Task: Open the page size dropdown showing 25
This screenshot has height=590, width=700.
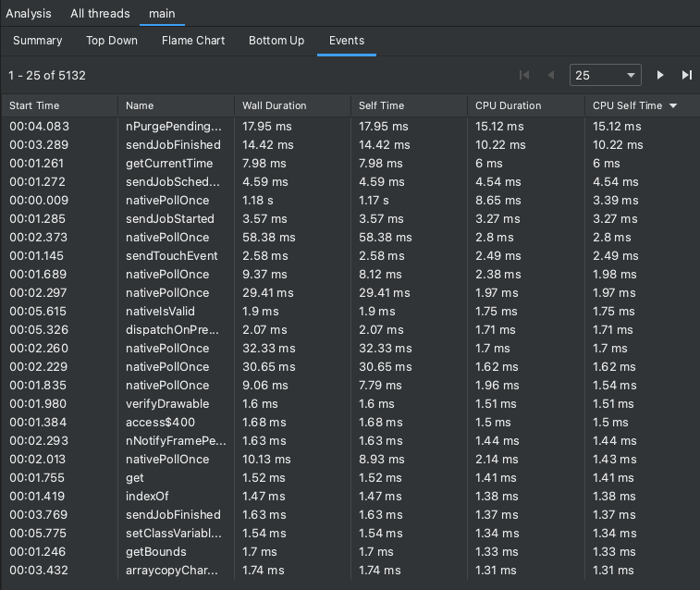Action: pos(606,75)
